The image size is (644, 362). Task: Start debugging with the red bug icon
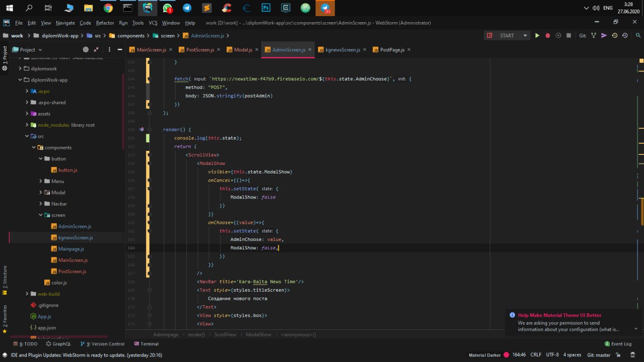tap(547, 36)
